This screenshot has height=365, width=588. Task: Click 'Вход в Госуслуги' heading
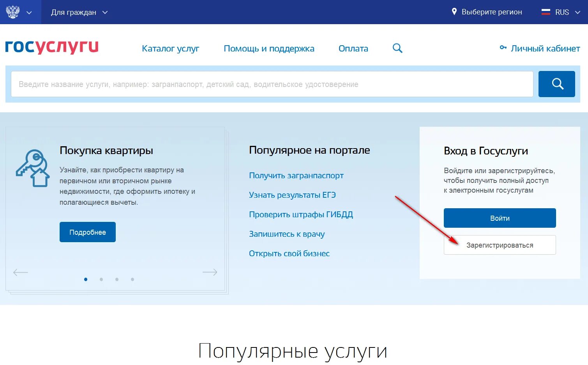tap(486, 151)
